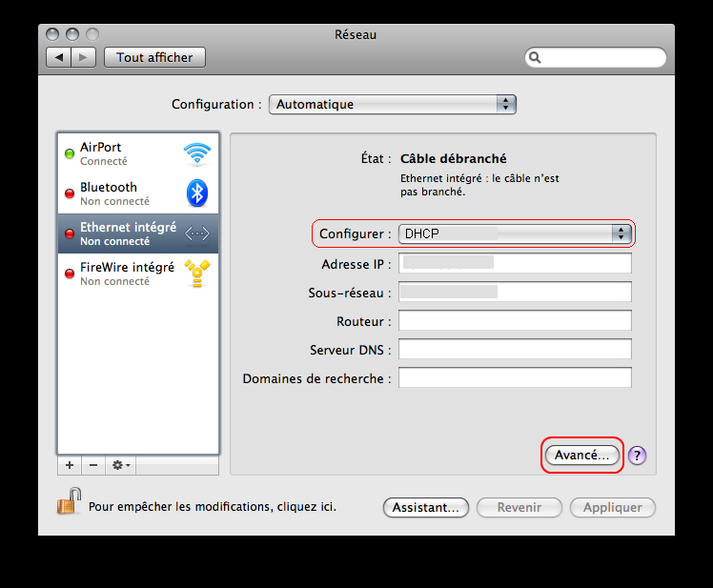713x588 pixels.
Task: Open the Configurer DHCP dropdown
Action: pos(515,233)
